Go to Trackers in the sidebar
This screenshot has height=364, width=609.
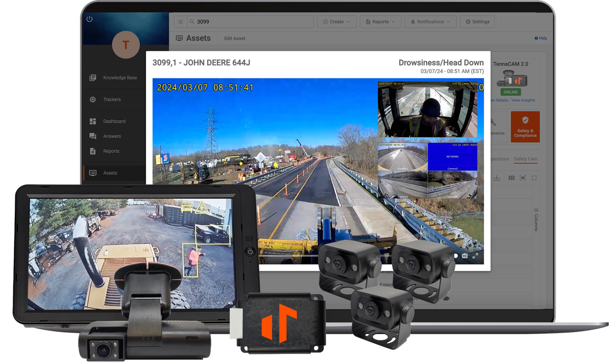point(112,99)
